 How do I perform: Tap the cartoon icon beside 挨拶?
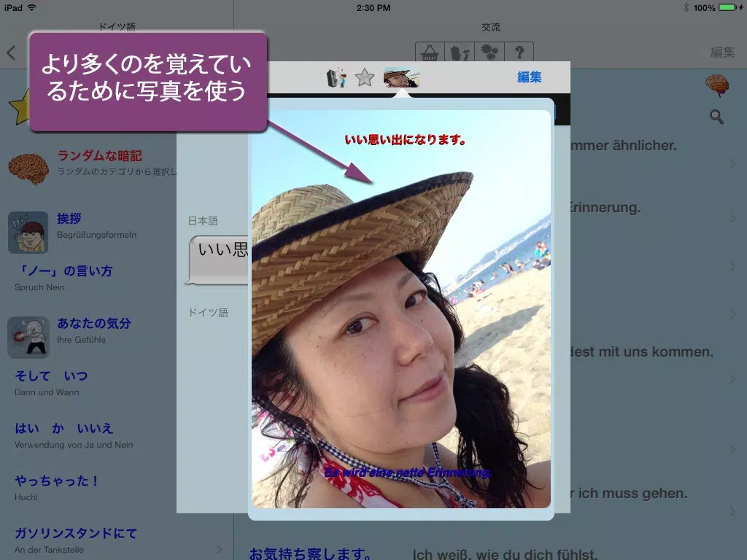pos(28,233)
